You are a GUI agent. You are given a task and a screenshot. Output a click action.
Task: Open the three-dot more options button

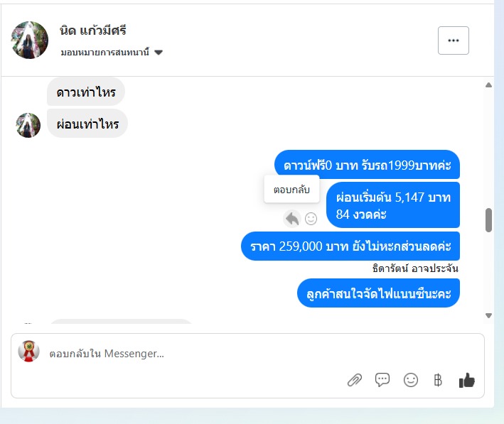pyautogui.click(x=454, y=40)
